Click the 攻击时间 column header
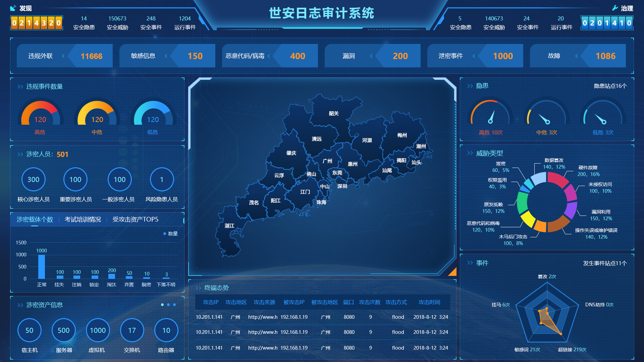 [x=429, y=302]
